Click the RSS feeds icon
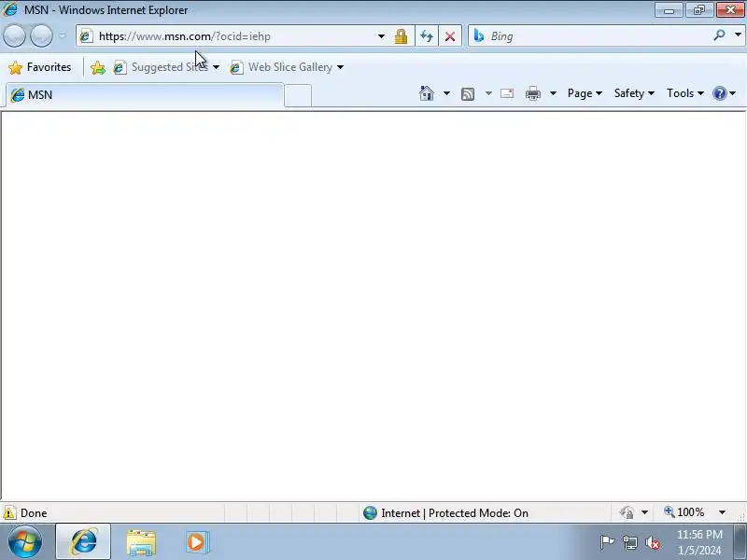Viewport: 747px width, 560px height. [x=468, y=94]
